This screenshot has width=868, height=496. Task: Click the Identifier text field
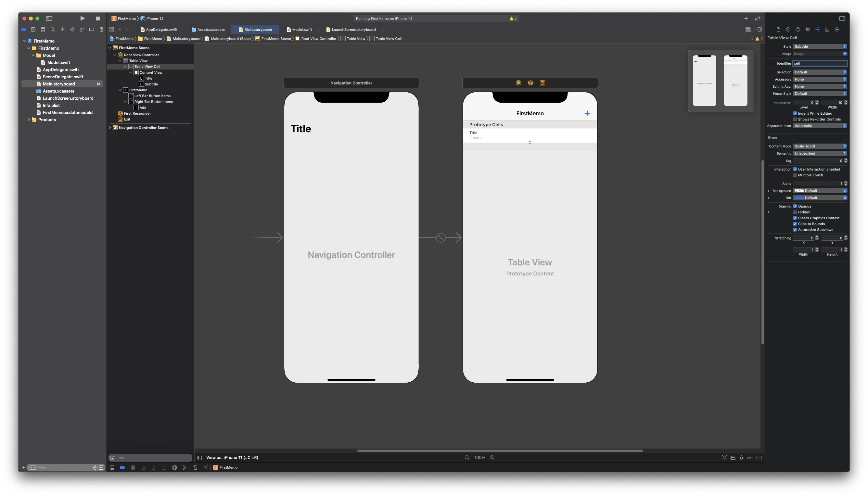pyautogui.click(x=819, y=63)
